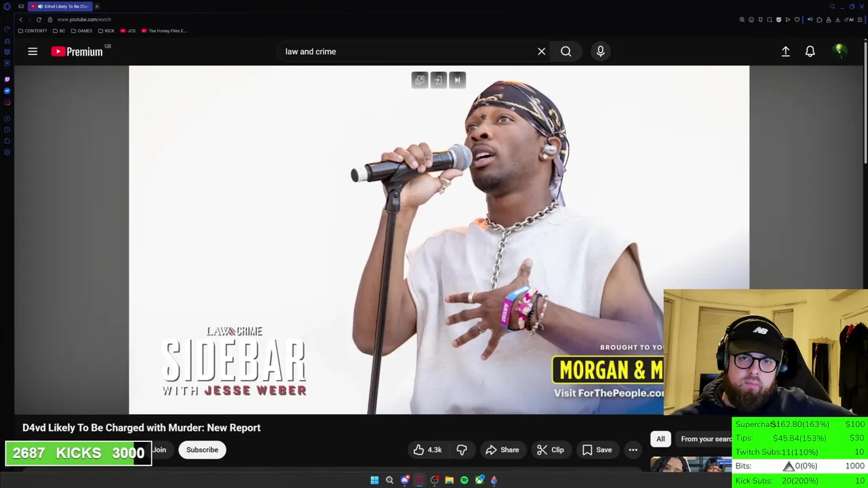Subscribe to the channel
The image size is (868, 488).
pos(202,450)
